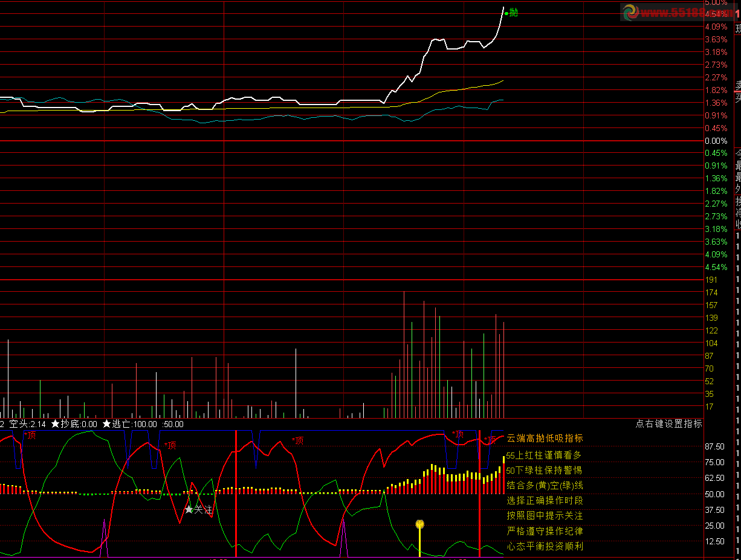Click the 75.00 indicator axis label
Screen dimensions: 741x560
pos(715,462)
